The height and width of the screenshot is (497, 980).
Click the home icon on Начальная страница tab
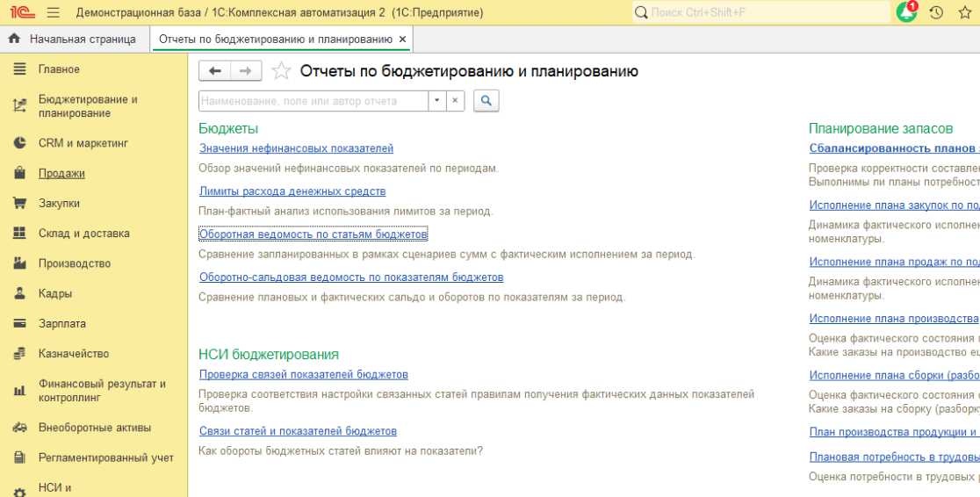point(14,39)
